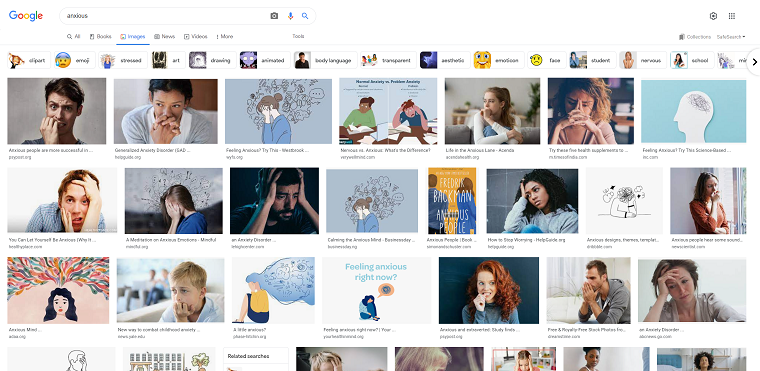Screen dimensions: 760x371
Task: Open the "A Meditation on Anxious Emotions" image
Action: (174, 201)
